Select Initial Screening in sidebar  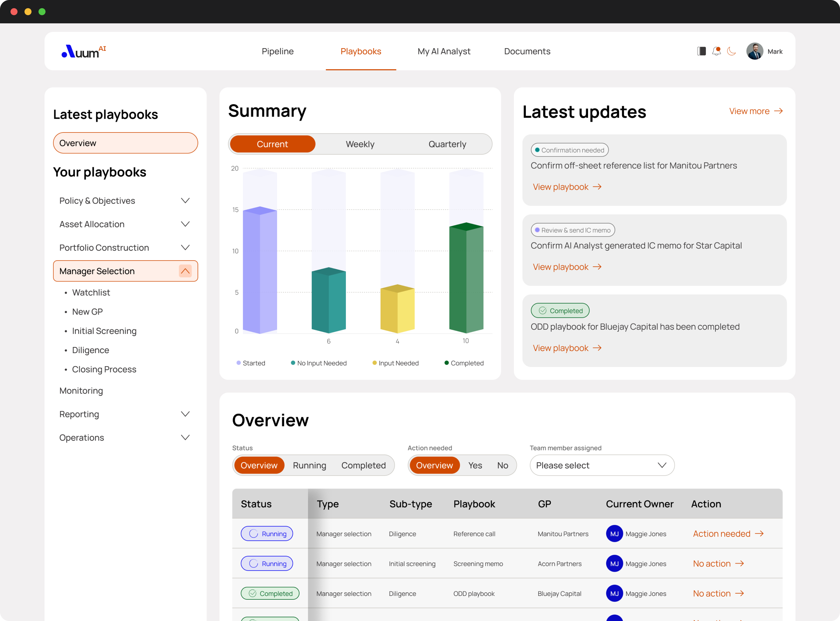click(x=104, y=331)
